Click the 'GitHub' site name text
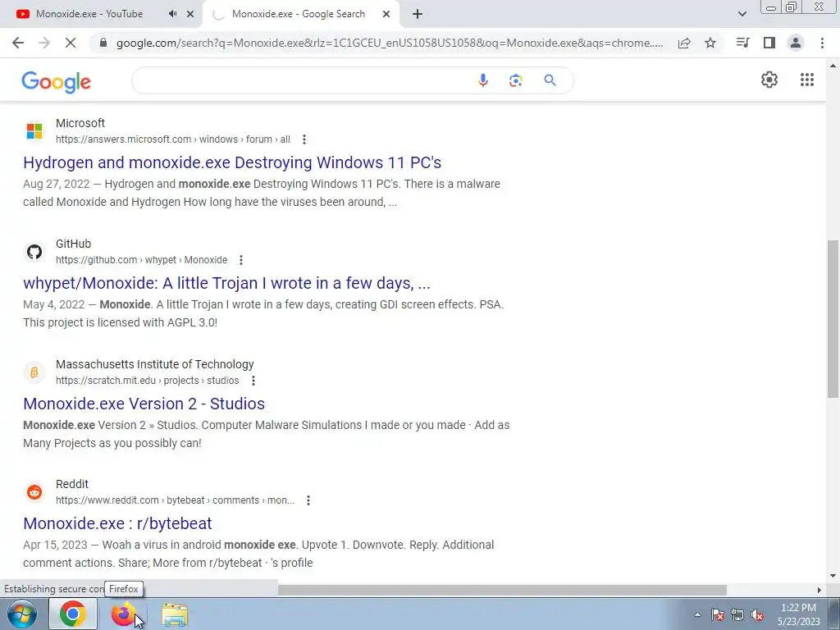This screenshot has height=630, width=840. tap(73, 244)
